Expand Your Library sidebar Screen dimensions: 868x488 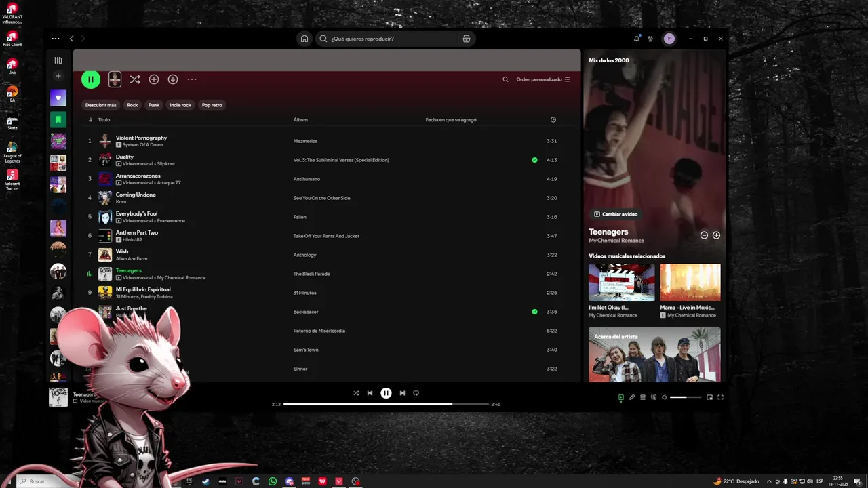tap(58, 60)
